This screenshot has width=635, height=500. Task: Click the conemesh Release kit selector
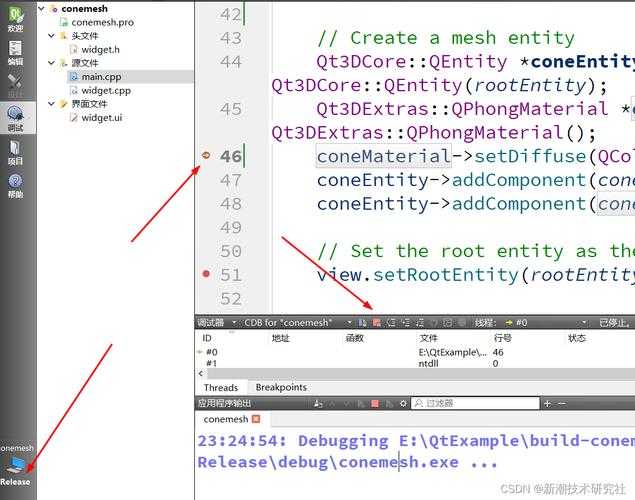pos(15,467)
